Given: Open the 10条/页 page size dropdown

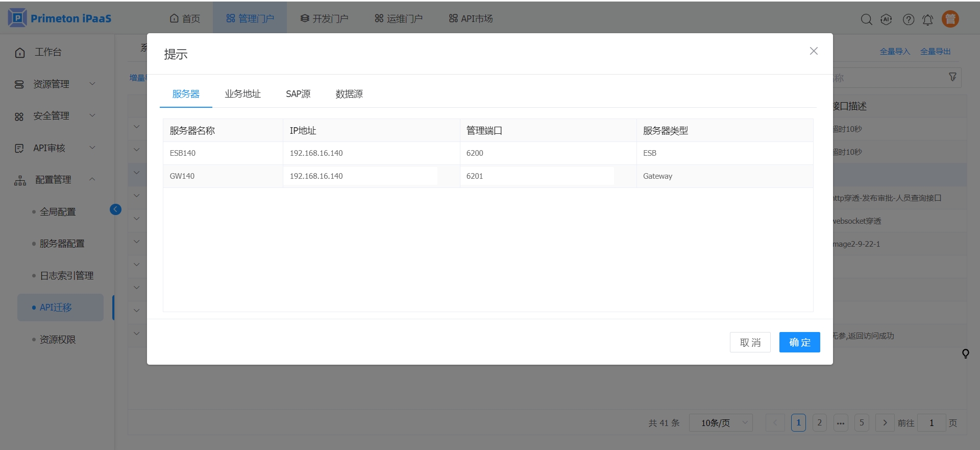Looking at the screenshot, I should [x=721, y=422].
